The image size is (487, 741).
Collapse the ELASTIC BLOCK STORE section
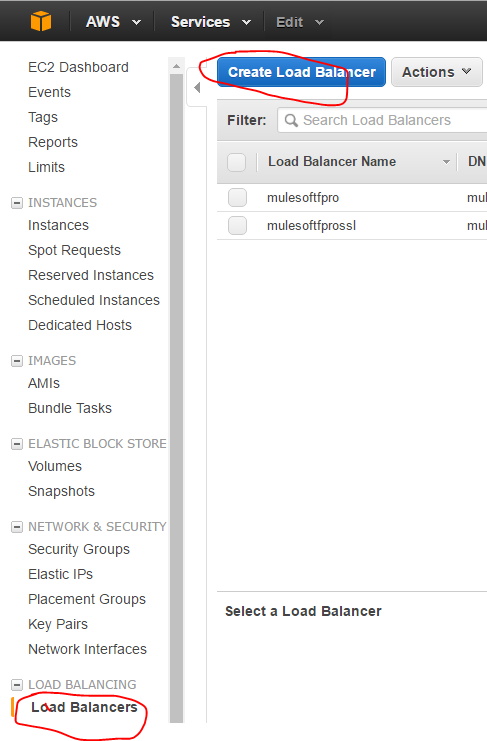(17, 444)
